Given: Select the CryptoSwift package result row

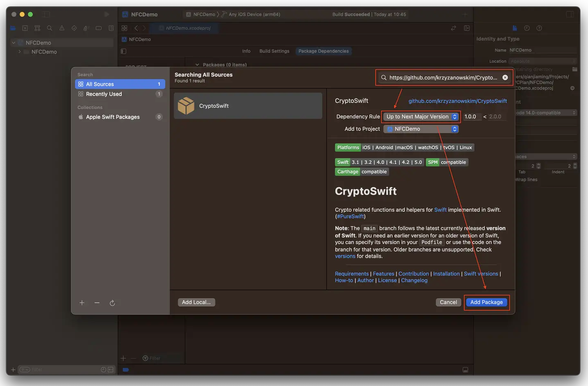Looking at the screenshot, I should pyautogui.click(x=248, y=106).
